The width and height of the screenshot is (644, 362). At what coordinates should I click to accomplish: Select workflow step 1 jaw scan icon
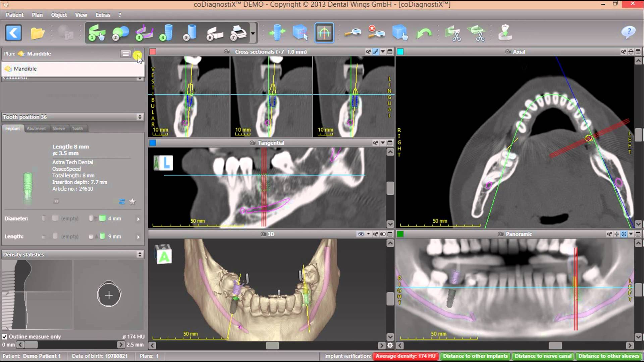pyautogui.click(x=97, y=33)
